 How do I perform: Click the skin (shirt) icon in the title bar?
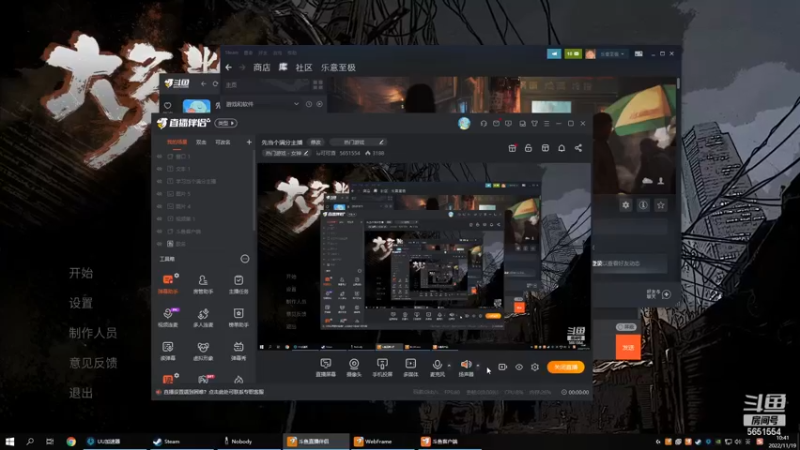(x=534, y=123)
